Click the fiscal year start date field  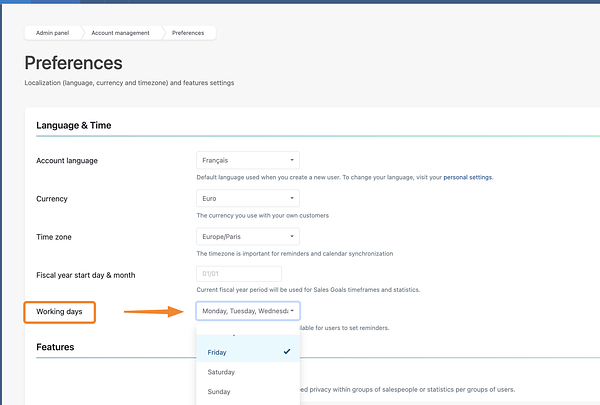click(x=239, y=274)
